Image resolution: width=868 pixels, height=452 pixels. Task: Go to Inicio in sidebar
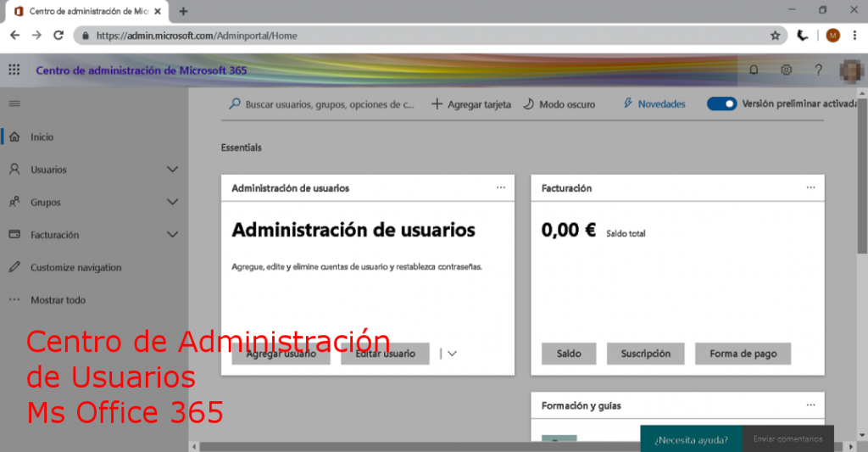pyautogui.click(x=42, y=137)
